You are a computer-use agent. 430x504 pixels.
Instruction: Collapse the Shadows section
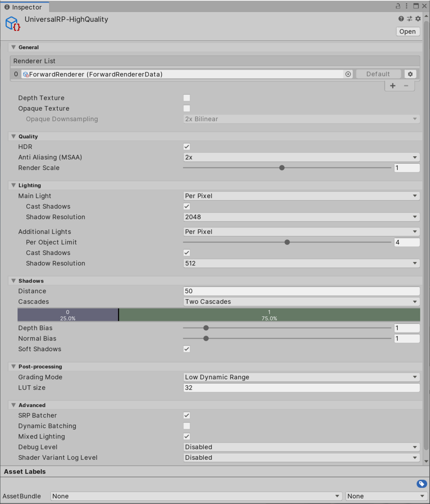tap(13, 281)
